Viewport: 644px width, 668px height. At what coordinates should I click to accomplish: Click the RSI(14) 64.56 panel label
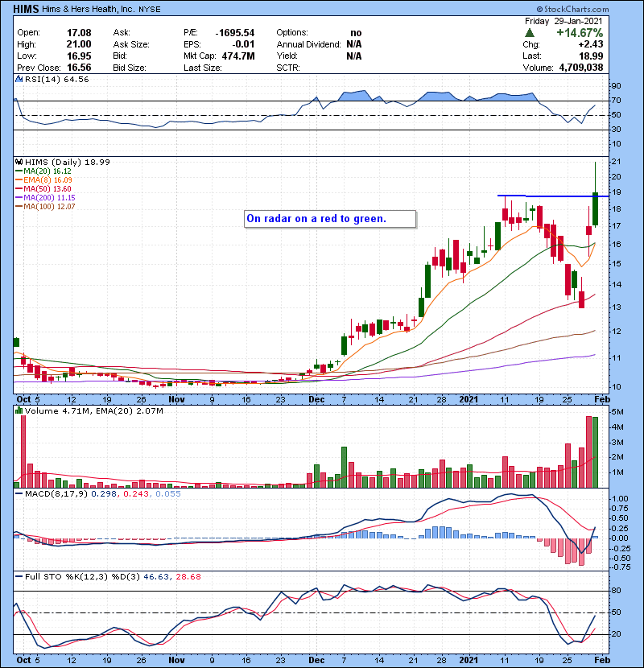pyautogui.click(x=56, y=79)
